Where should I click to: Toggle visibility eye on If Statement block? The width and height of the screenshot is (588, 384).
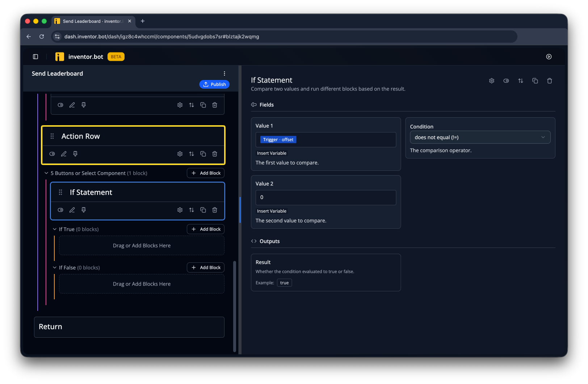click(x=60, y=210)
